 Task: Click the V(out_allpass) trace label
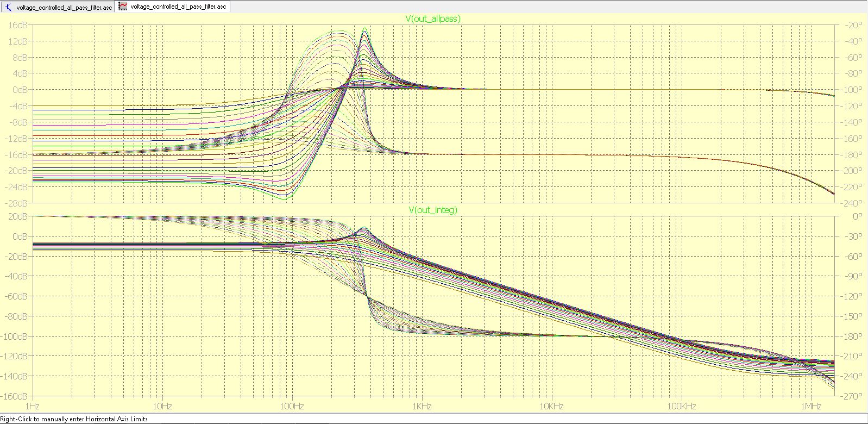(433, 18)
